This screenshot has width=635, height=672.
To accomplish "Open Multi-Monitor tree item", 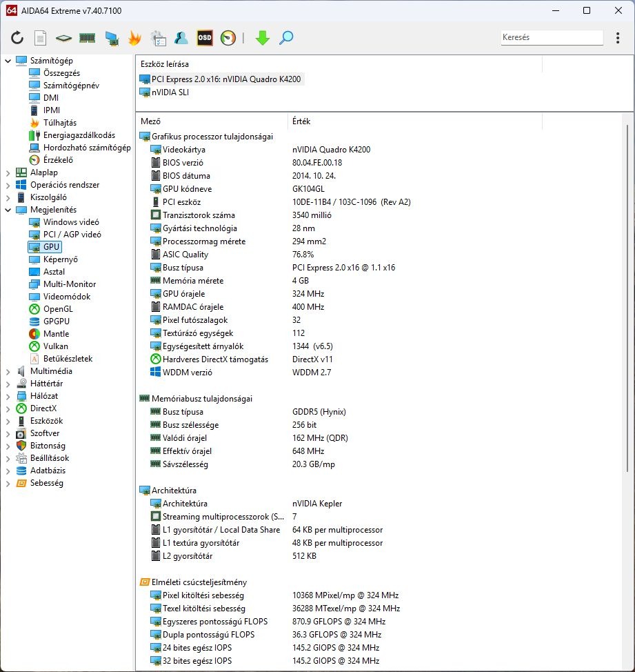I will point(70,284).
